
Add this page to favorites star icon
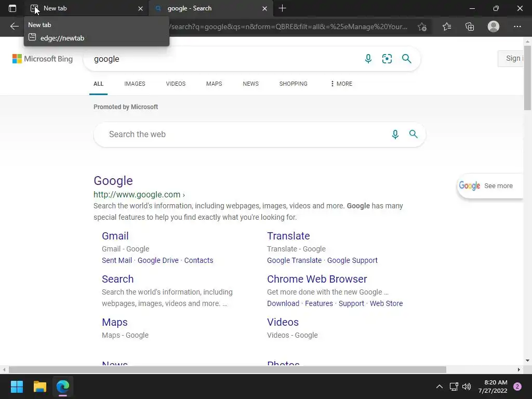[422, 26]
